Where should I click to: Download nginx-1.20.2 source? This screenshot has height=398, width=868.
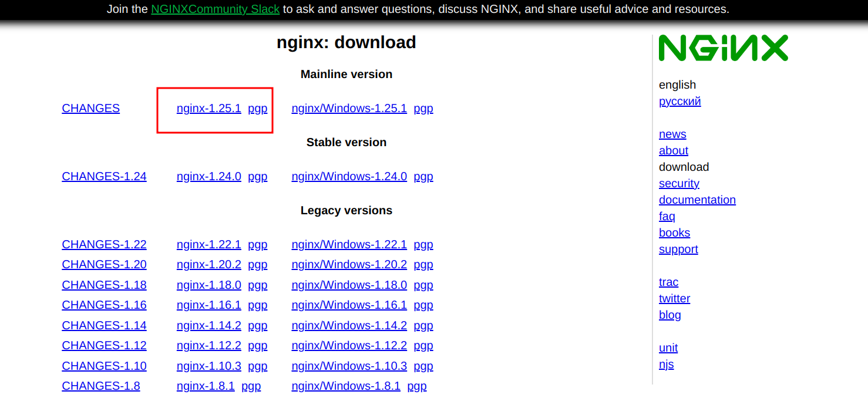point(209,264)
